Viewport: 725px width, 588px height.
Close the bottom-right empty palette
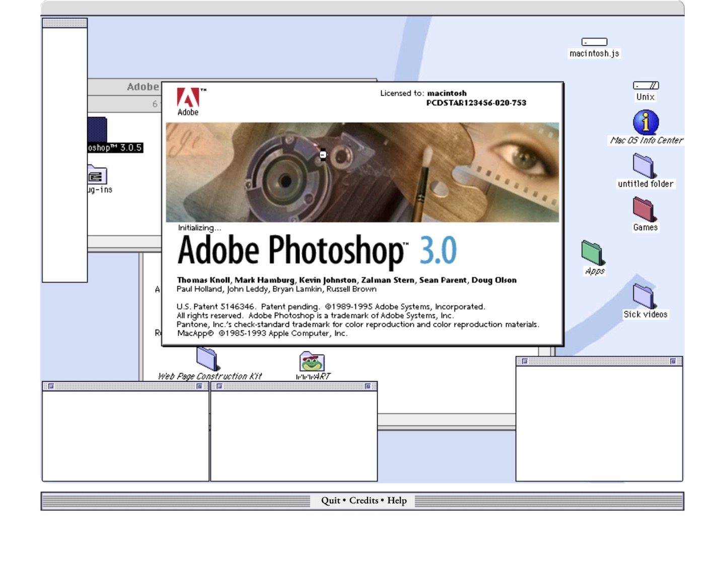click(x=525, y=361)
